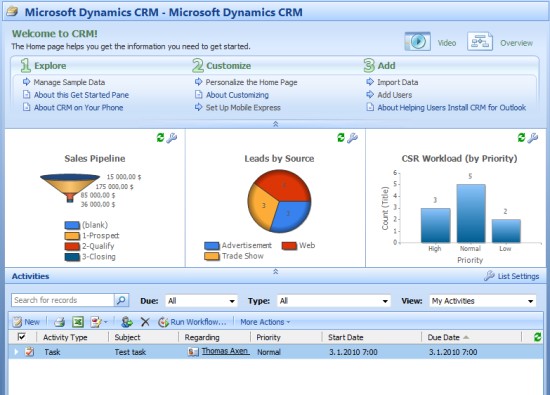Open Leads by Source settings wrench
Image resolution: width=550 pixels, height=395 pixels.
(353, 138)
